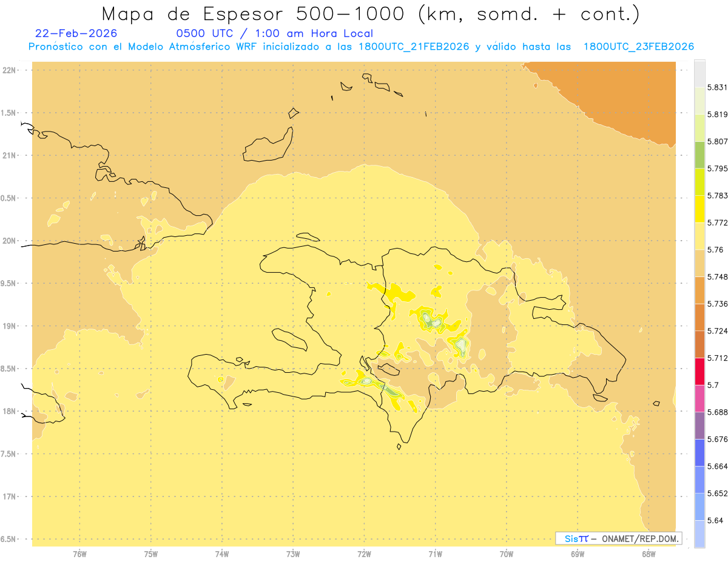Select the longitude label "72W"

(x=364, y=554)
